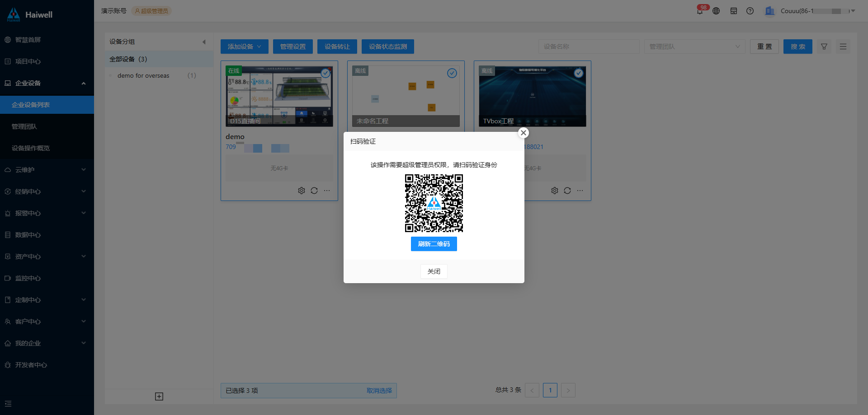The width and height of the screenshot is (868, 415).
Task: Select 企业设备列表 menu item
Action: 47,105
